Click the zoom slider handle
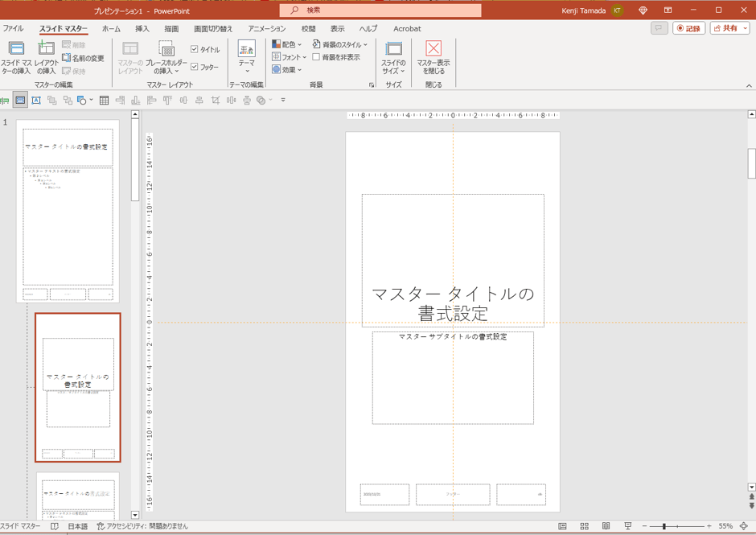The width and height of the screenshot is (756, 535). pos(664,526)
